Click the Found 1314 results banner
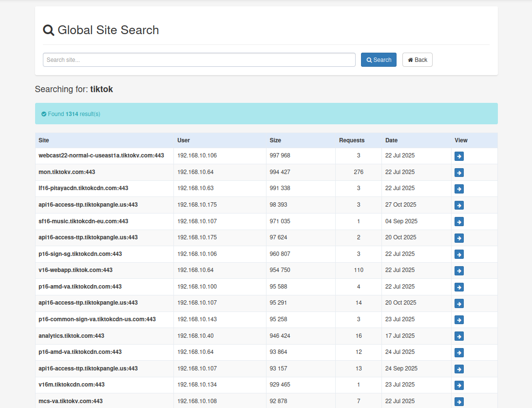The height and width of the screenshot is (408, 532). tap(266, 114)
